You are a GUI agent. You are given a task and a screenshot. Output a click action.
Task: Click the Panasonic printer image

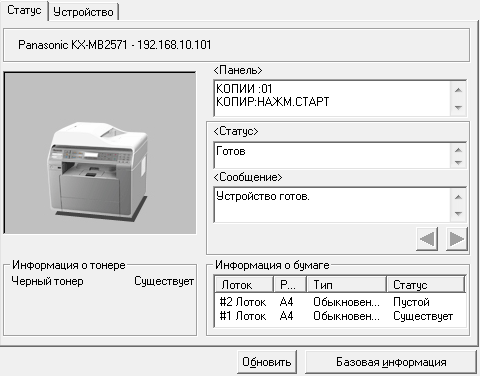tap(100, 153)
